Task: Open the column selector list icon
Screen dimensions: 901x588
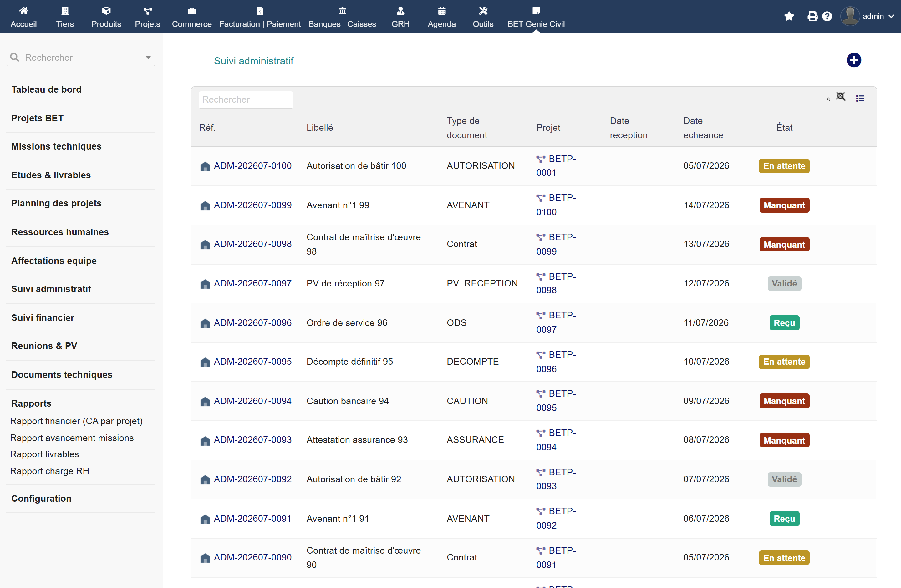Action: (860, 99)
